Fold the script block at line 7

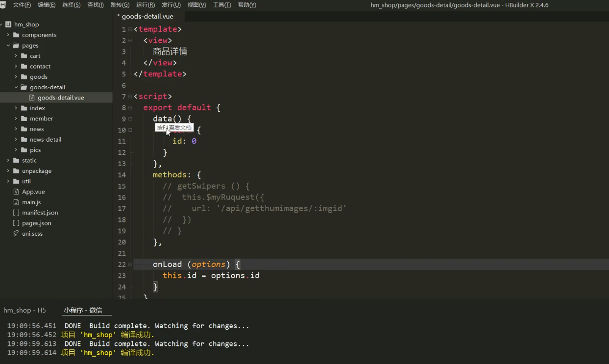pos(130,97)
